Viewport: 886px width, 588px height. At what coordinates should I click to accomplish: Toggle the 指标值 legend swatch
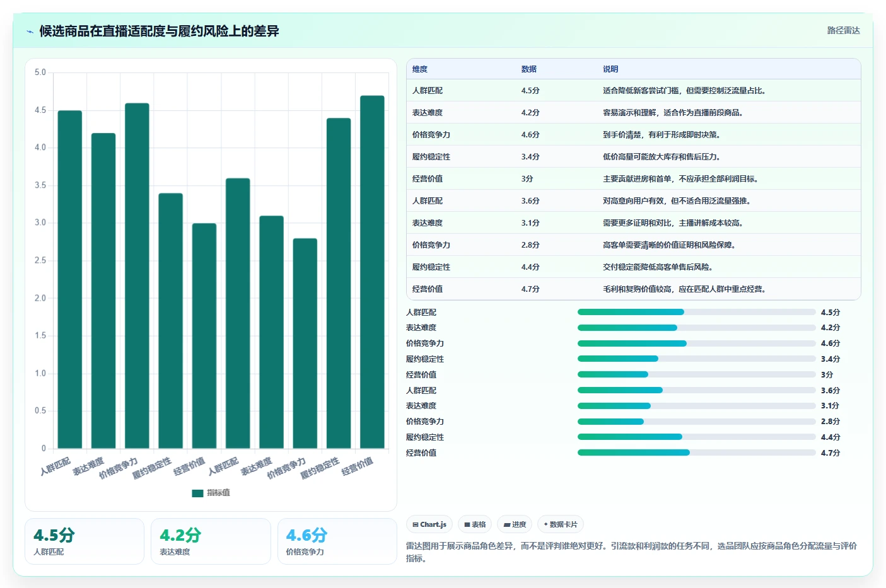(197, 493)
